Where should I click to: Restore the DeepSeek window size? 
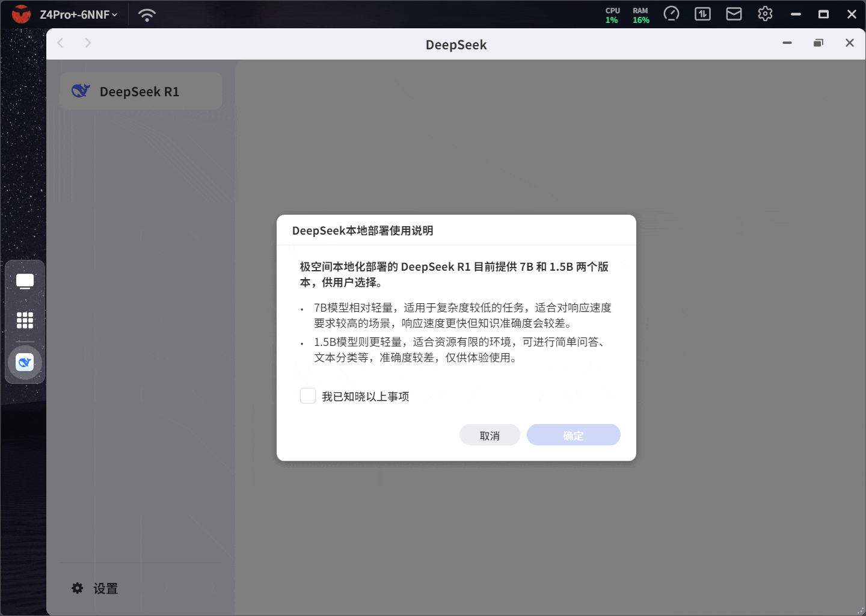[818, 43]
